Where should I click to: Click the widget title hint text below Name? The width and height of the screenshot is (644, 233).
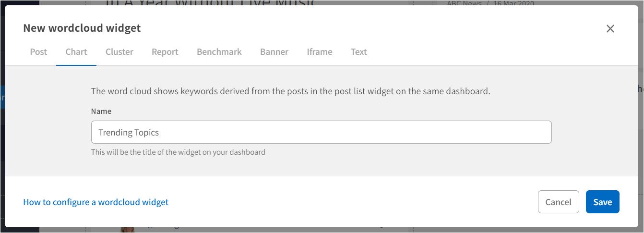click(x=178, y=152)
